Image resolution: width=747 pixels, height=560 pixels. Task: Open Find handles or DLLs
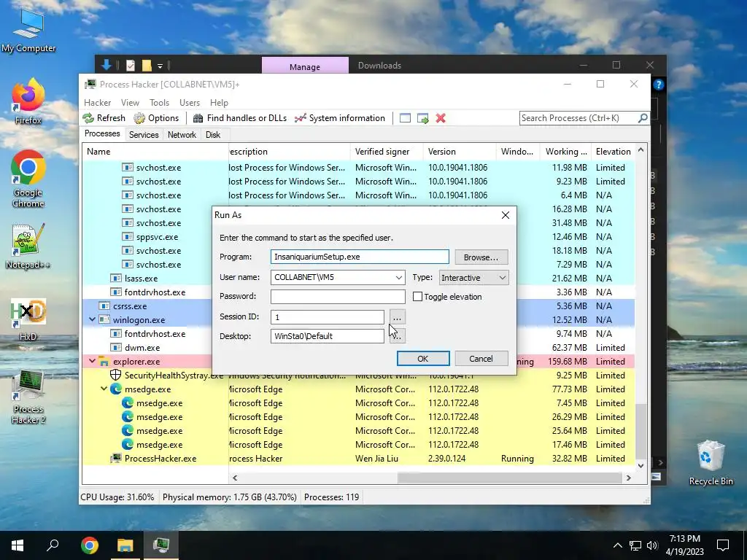point(239,118)
